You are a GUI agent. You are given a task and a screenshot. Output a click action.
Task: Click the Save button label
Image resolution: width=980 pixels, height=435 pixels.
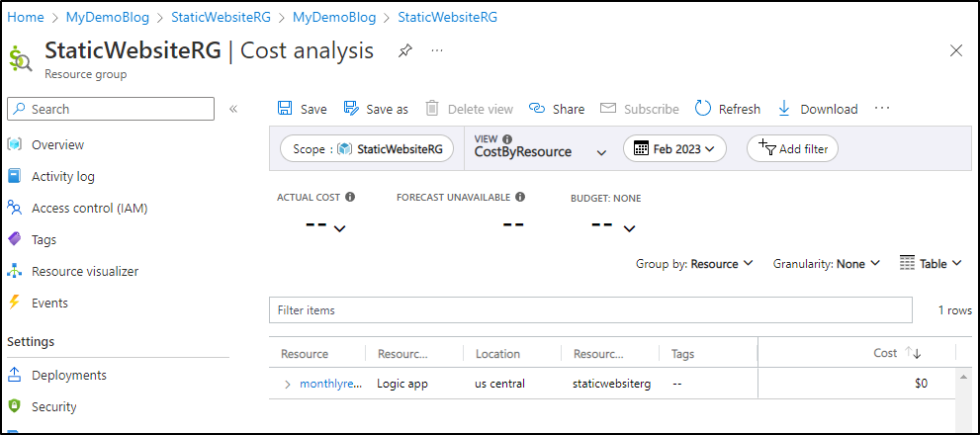click(313, 109)
